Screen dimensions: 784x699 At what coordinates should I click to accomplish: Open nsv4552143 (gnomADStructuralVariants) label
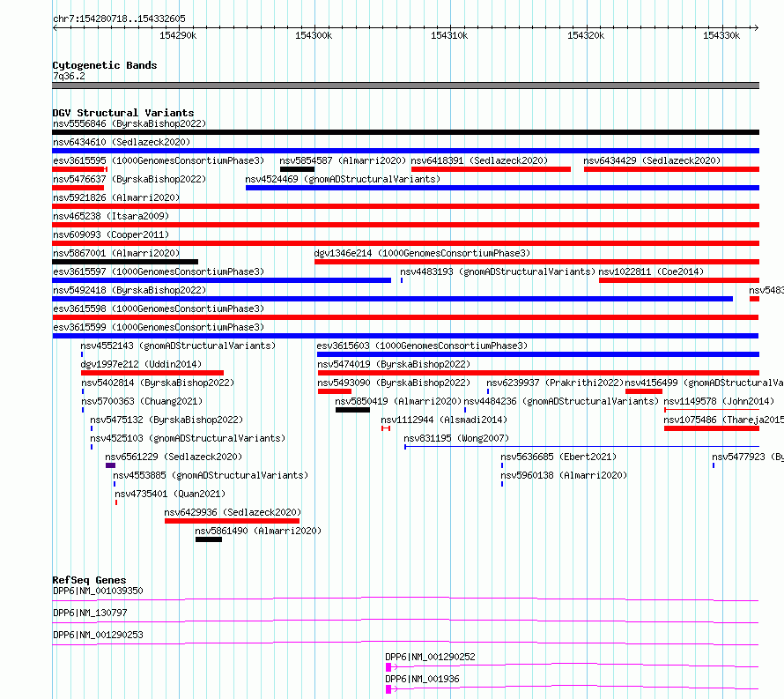click(178, 346)
